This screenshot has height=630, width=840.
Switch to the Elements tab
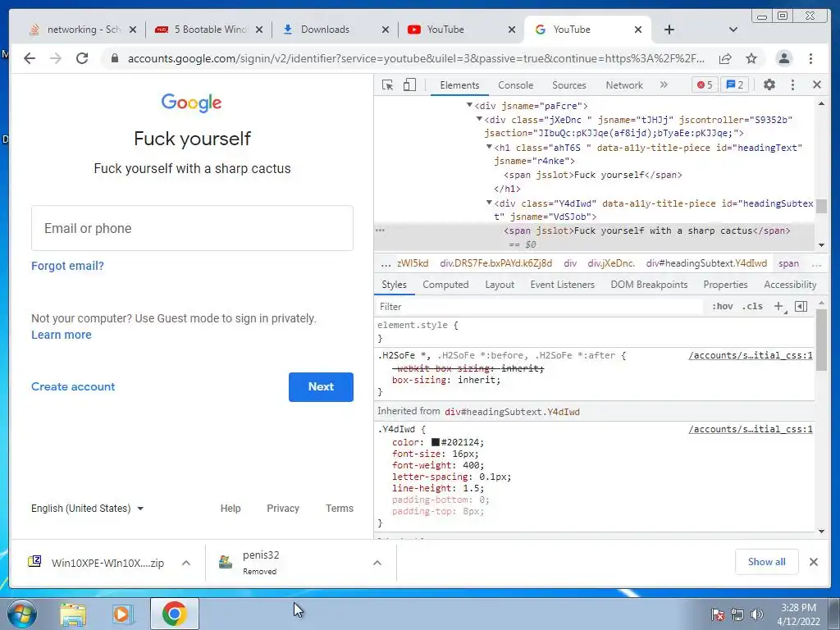pyautogui.click(x=459, y=85)
